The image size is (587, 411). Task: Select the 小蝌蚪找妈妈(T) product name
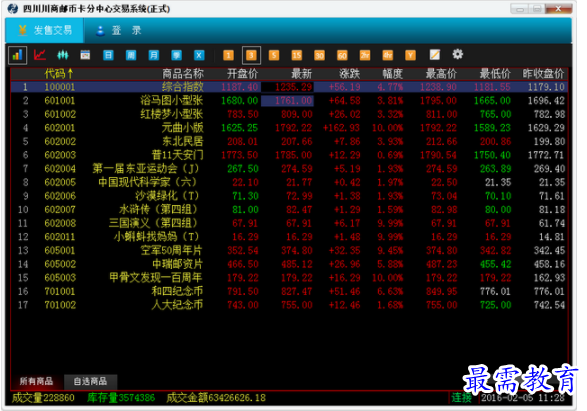(156, 237)
